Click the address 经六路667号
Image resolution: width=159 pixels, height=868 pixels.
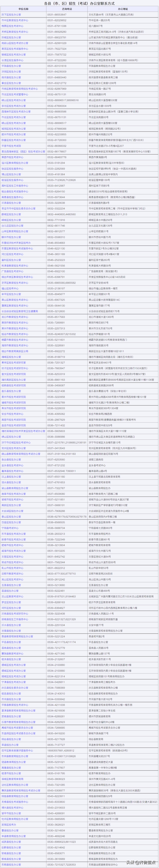pos(96,26)
